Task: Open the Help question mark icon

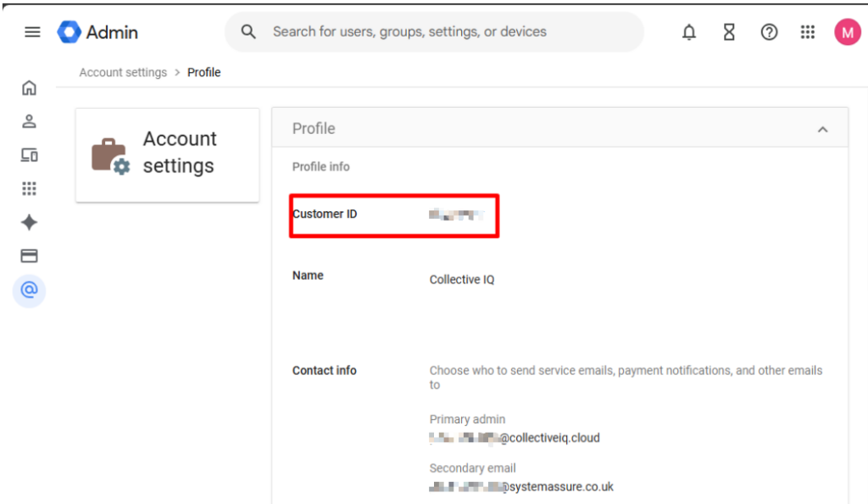Action: click(x=769, y=31)
